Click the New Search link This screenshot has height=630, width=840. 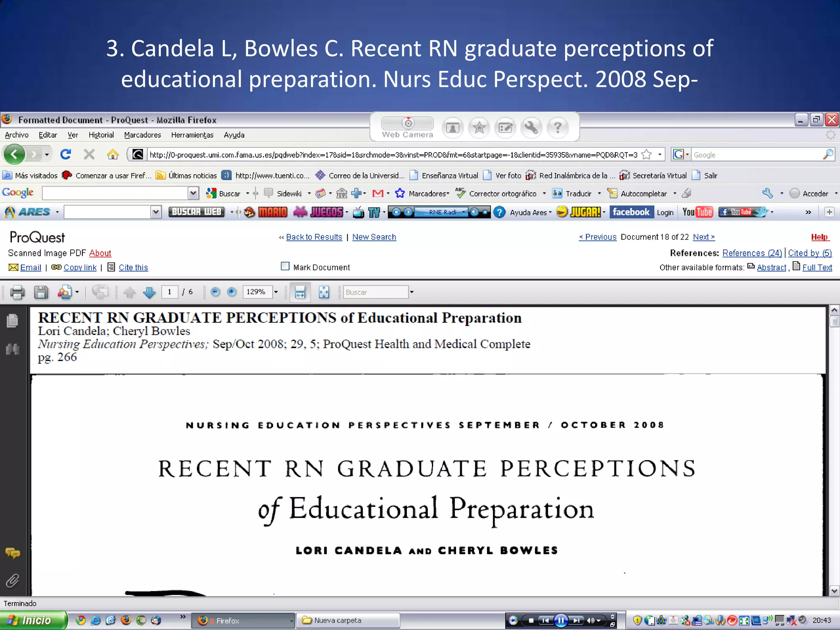tap(374, 237)
